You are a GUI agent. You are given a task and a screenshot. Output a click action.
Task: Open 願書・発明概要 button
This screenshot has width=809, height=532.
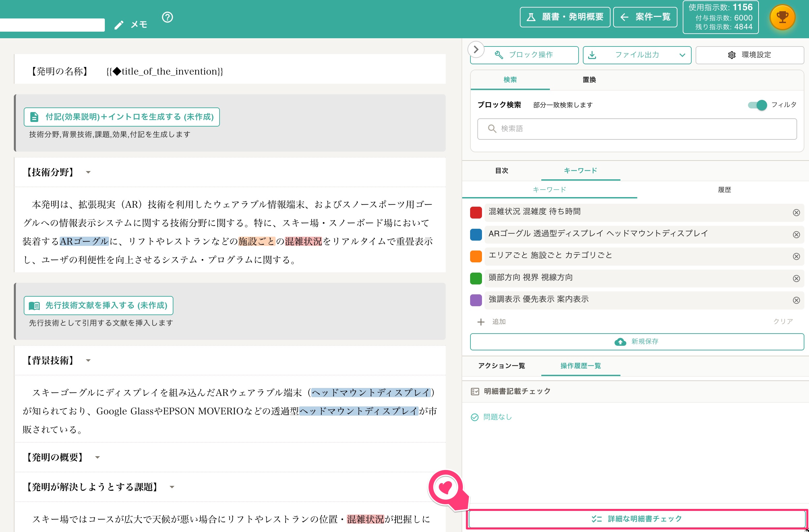point(565,17)
